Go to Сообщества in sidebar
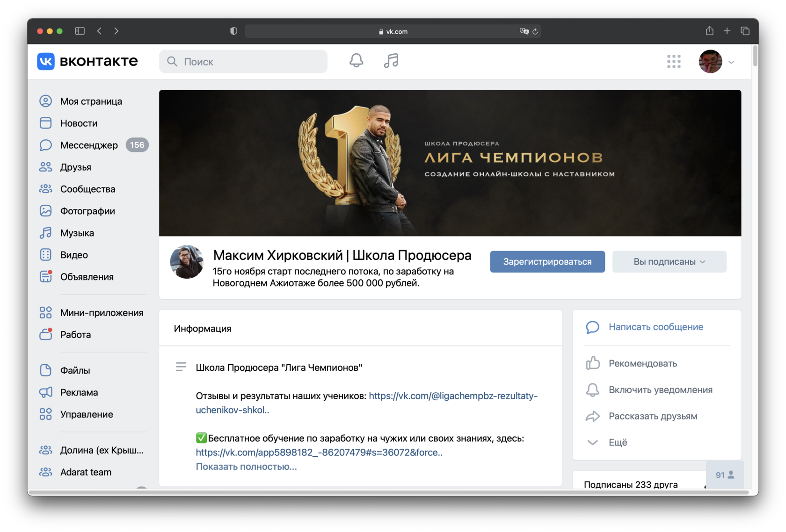The image size is (786, 532). [87, 189]
